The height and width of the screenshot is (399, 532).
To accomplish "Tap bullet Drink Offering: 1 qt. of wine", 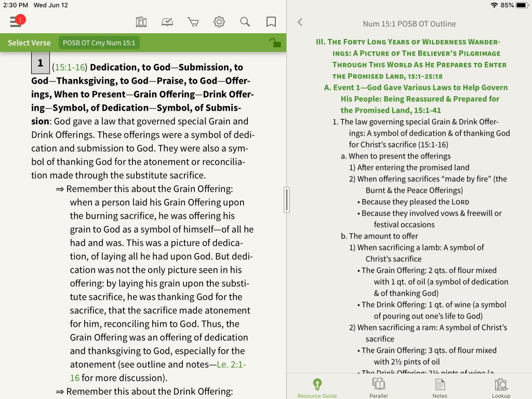I will click(432, 310).
